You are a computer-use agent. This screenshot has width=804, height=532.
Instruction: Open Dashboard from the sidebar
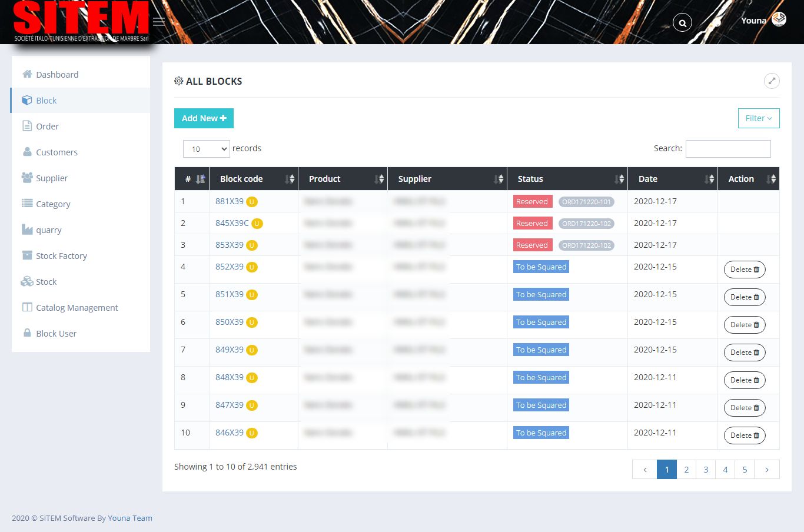57,75
